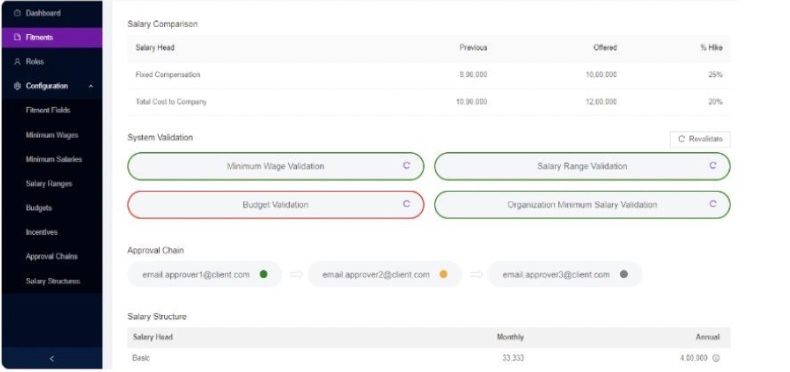Screen dimensions: 790x372
Task: Click the Monthly column header
Action: [x=510, y=337]
